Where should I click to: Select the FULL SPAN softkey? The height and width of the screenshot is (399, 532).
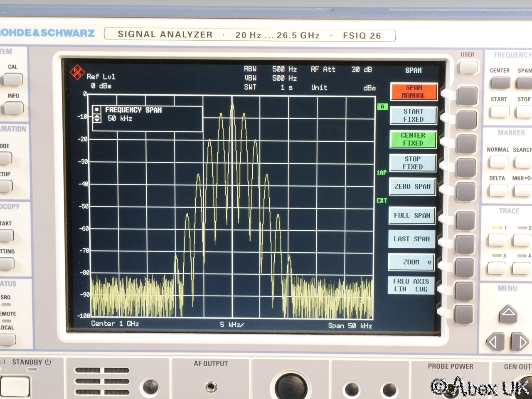[x=412, y=215]
